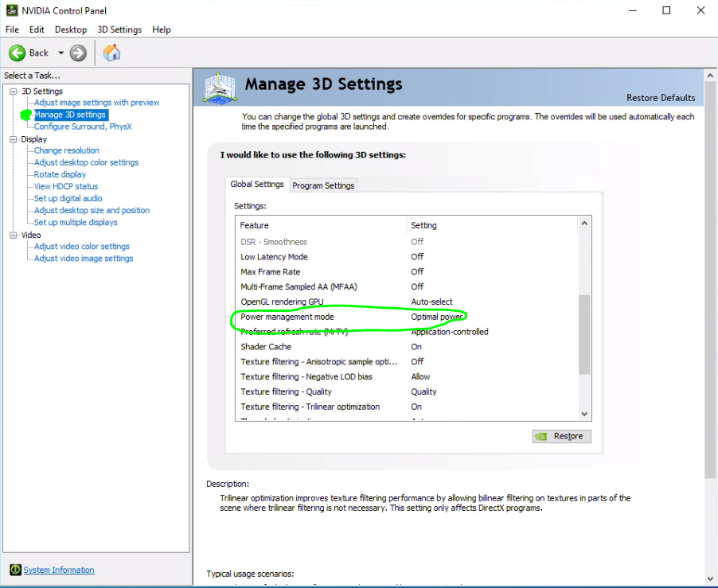718x588 pixels.
Task: Select Texture filtering - Negative LOD bias
Action: [408, 376]
